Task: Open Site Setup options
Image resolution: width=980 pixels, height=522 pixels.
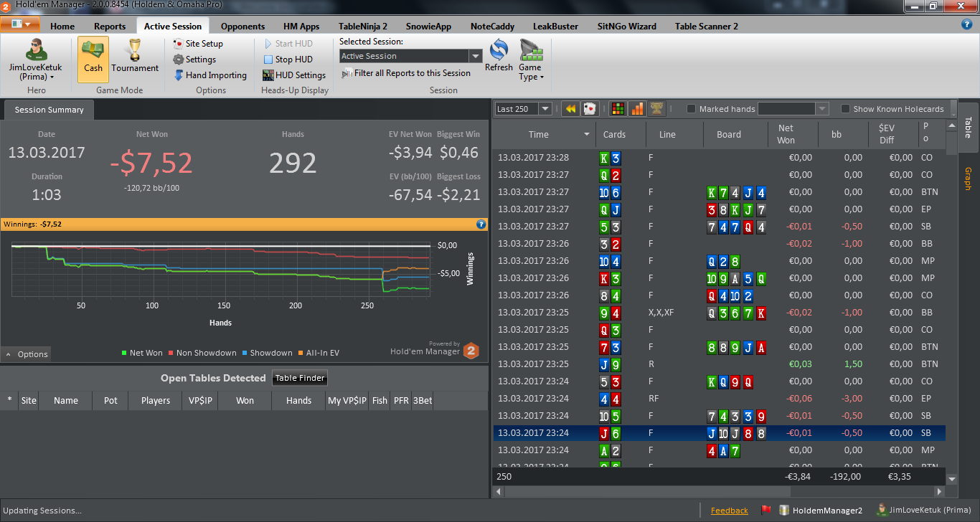Action: point(199,44)
